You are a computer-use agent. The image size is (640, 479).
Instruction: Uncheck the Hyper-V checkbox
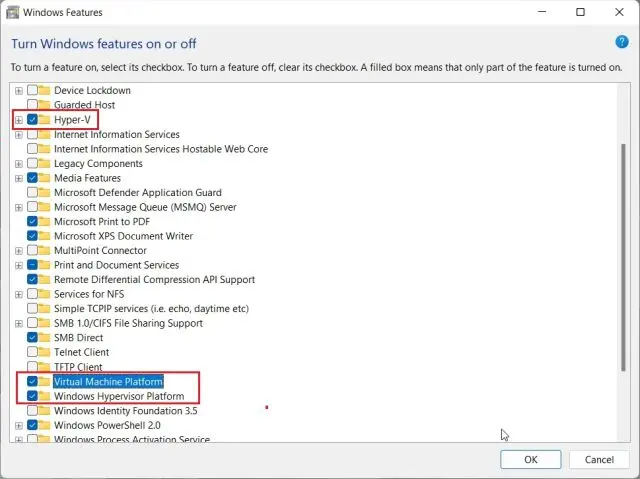point(33,120)
